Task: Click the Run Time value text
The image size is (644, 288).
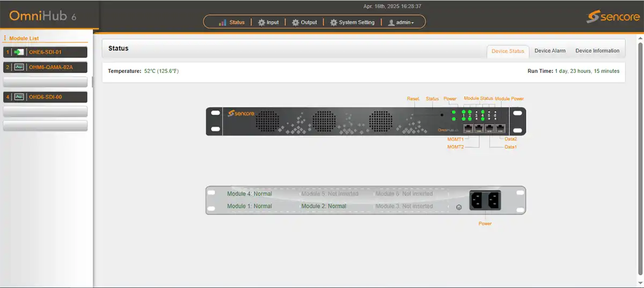Action: pyautogui.click(x=587, y=71)
